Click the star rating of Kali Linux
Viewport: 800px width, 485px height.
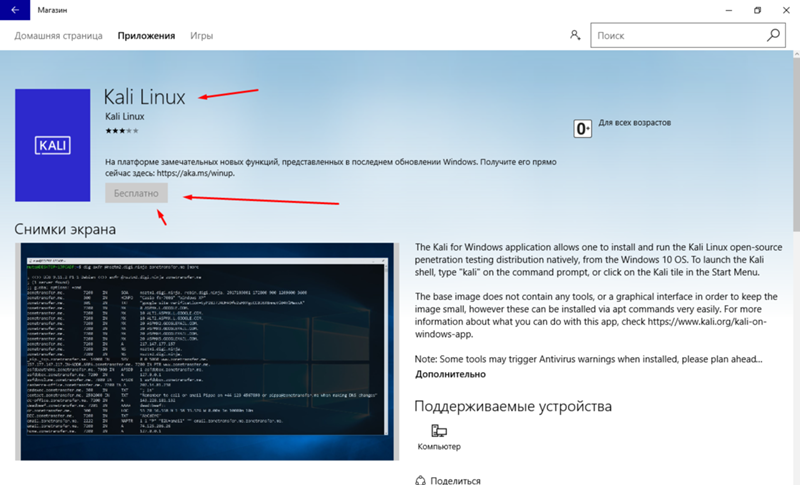click(121, 131)
